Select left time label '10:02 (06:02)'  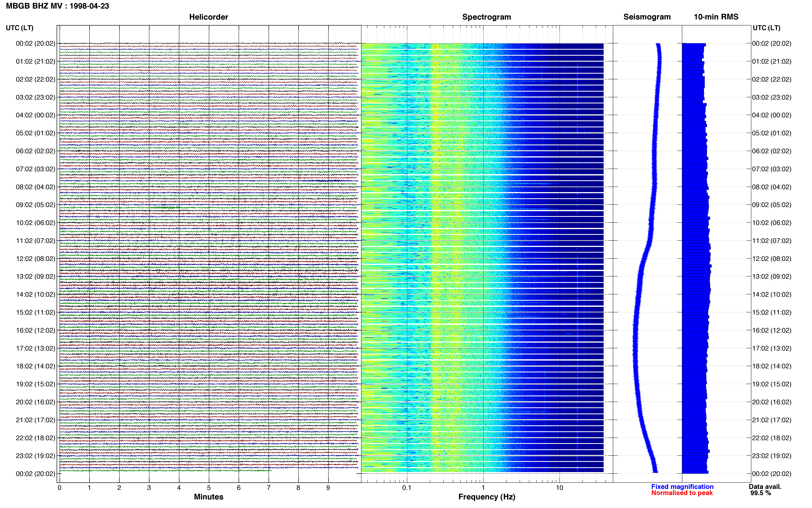pyautogui.click(x=36, y=223)
